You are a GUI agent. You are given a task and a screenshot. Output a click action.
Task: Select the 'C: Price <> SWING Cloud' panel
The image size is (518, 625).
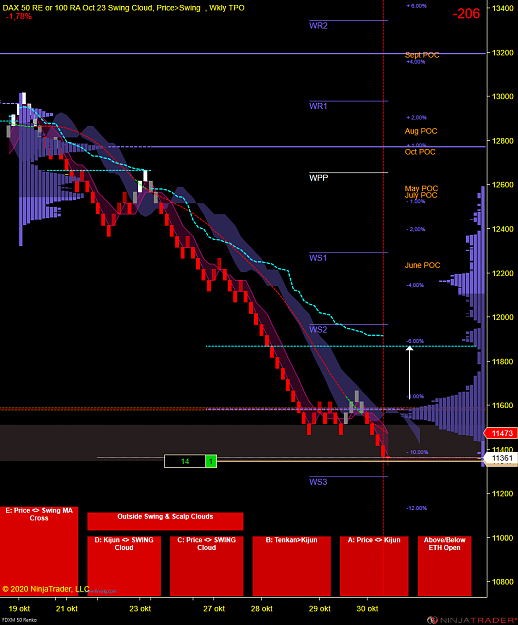click(x=206, y=566)
